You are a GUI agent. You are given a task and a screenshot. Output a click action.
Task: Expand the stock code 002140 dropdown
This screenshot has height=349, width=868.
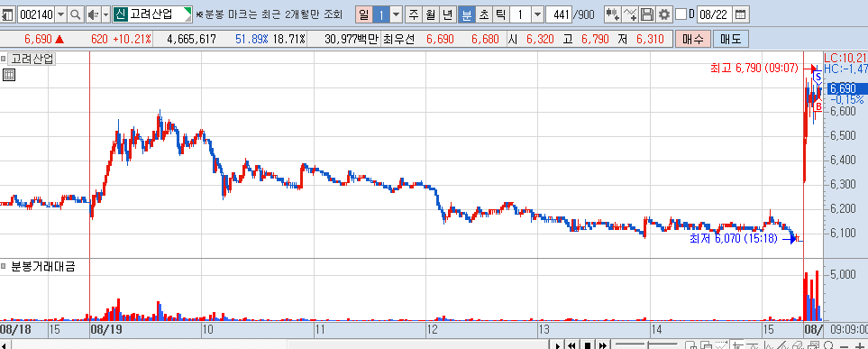61,14
